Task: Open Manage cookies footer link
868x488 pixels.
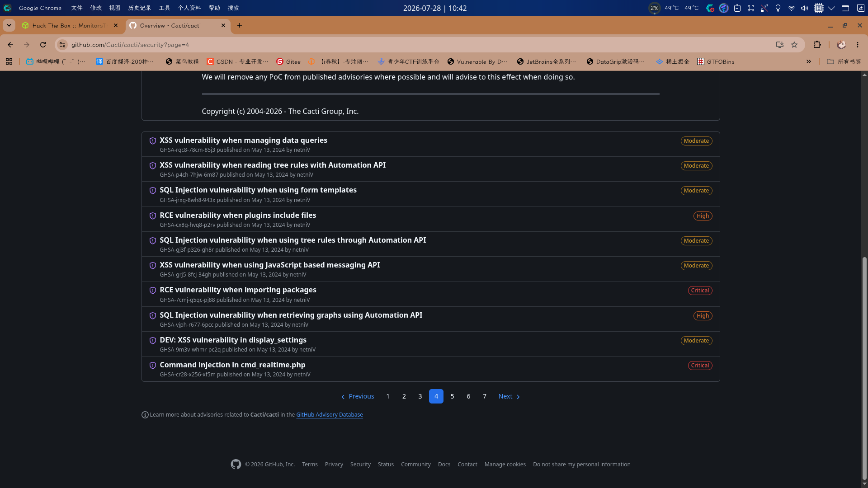Action: [x=505, y=464]
